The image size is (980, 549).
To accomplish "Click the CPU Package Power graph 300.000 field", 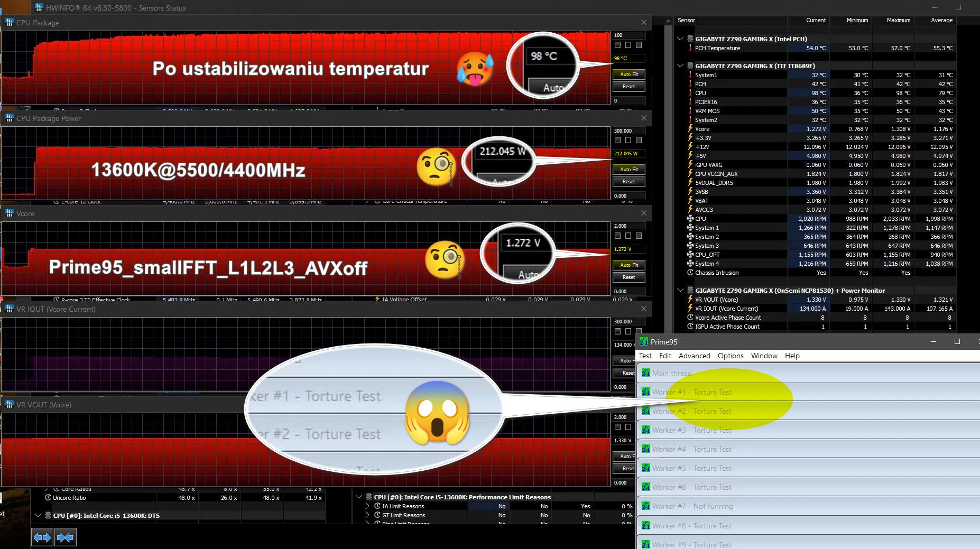I will pos(629,131).
